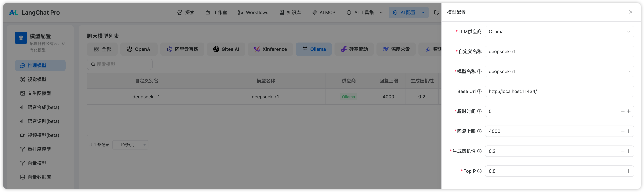Click the help icon next to Top P
Image resolution: width=644 pixels, height=192 pixels.
tap(479, 171)
